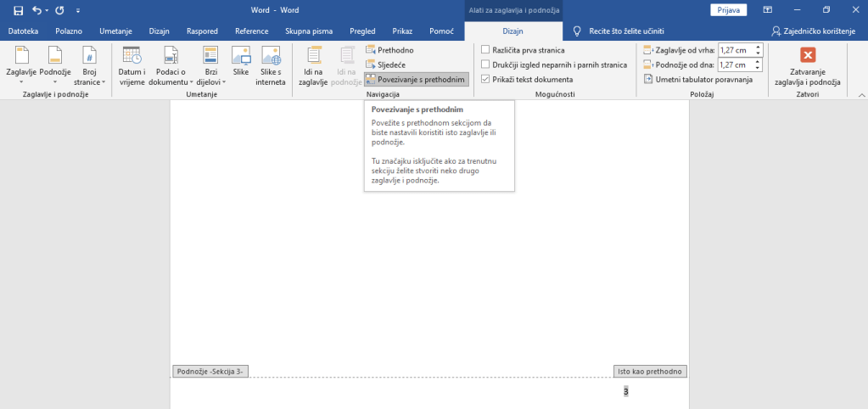The image size is (868, 409).
Task: Expand the Zaglavlje header dropdown
Action: coord(21,64)
